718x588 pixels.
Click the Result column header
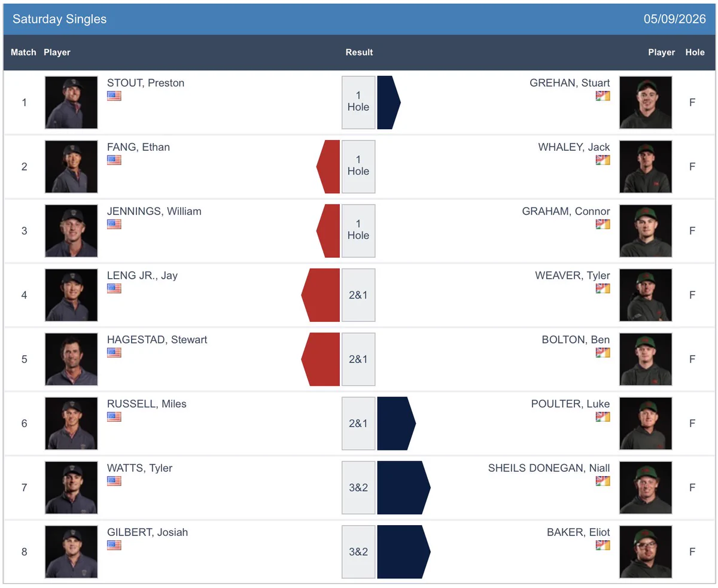(359, 53)
